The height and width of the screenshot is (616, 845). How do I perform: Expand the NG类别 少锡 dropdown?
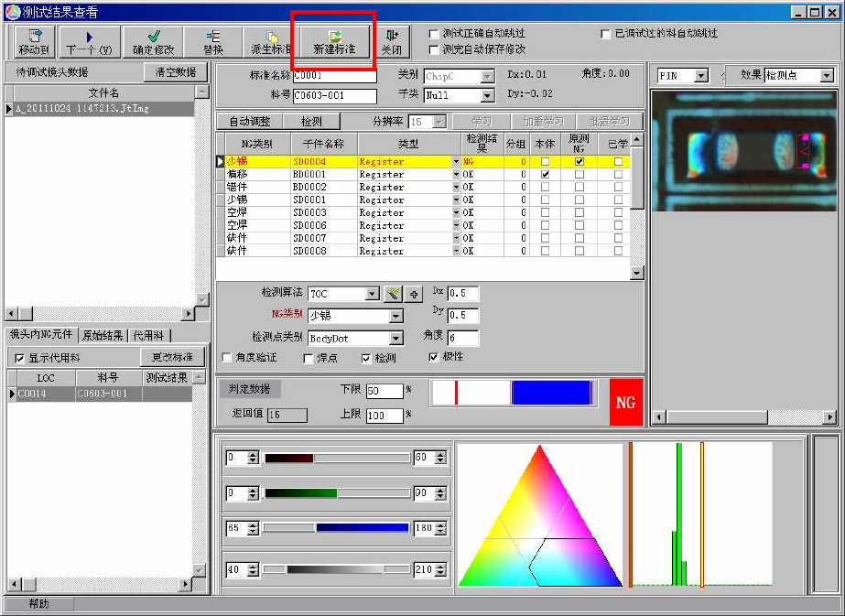(x=395, y=316)
